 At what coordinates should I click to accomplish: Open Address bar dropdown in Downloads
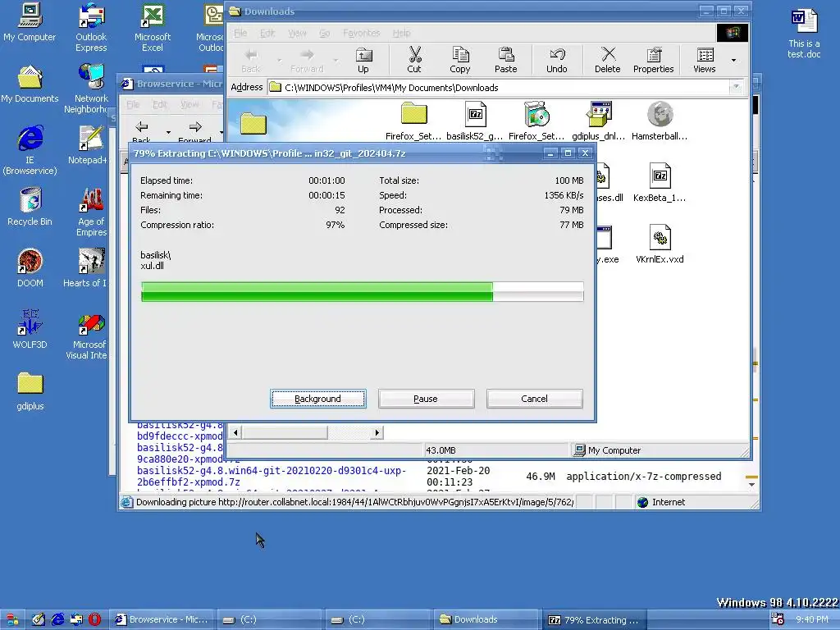coord(736,87)
